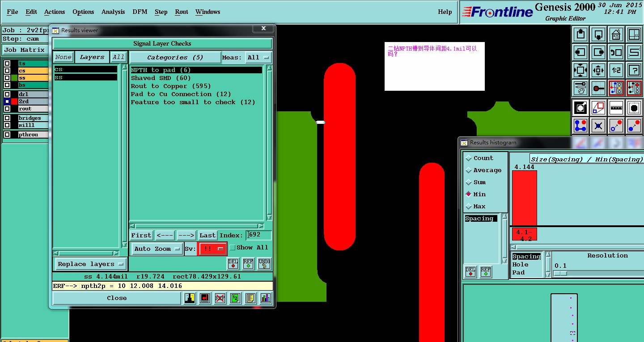Click the traffic light icon with yellow lamp
Image resolution: width=644 pixels, height=342 pixels.
616,88
